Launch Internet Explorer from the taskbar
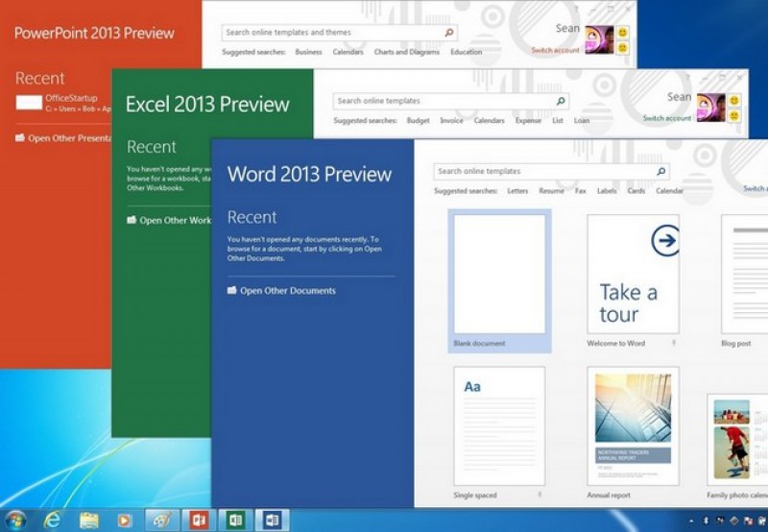 point(52,520)
